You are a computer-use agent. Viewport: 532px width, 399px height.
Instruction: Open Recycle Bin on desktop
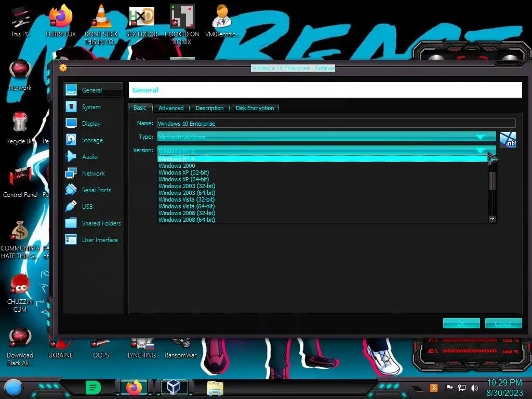pyautogui.click(x=20, y=129)
